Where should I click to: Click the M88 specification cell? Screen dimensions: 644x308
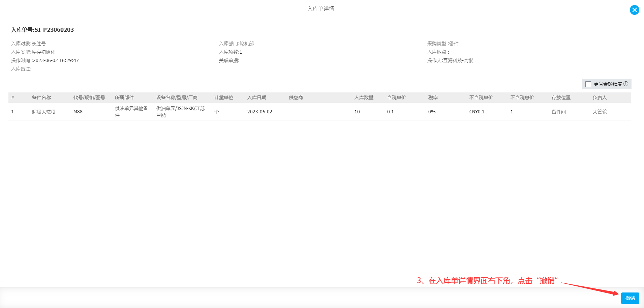tap(78, 112)
